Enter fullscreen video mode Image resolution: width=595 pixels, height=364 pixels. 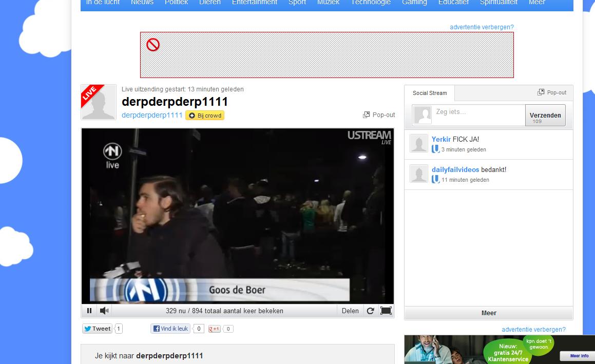[386, 311]
